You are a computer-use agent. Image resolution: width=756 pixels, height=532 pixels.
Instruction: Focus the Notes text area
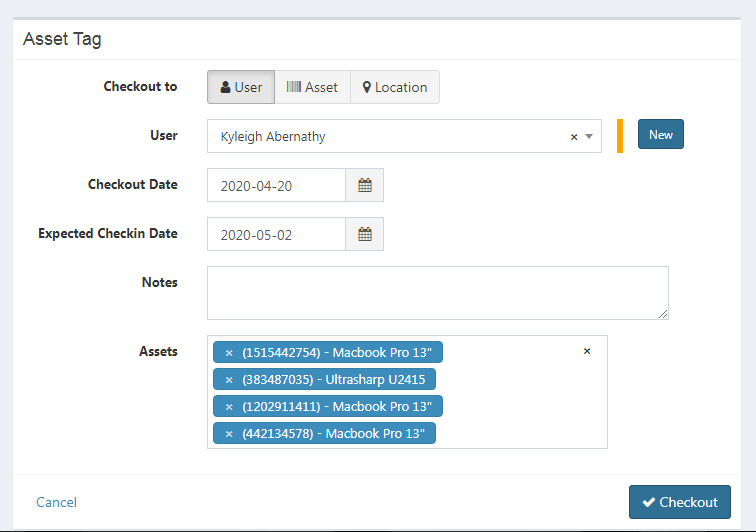(x=437, y=293)
